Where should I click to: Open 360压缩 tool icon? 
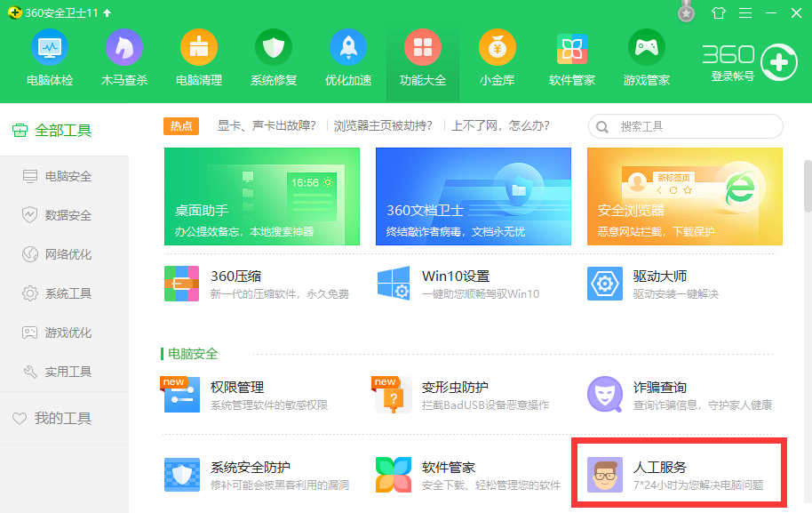tap(182, 284)
